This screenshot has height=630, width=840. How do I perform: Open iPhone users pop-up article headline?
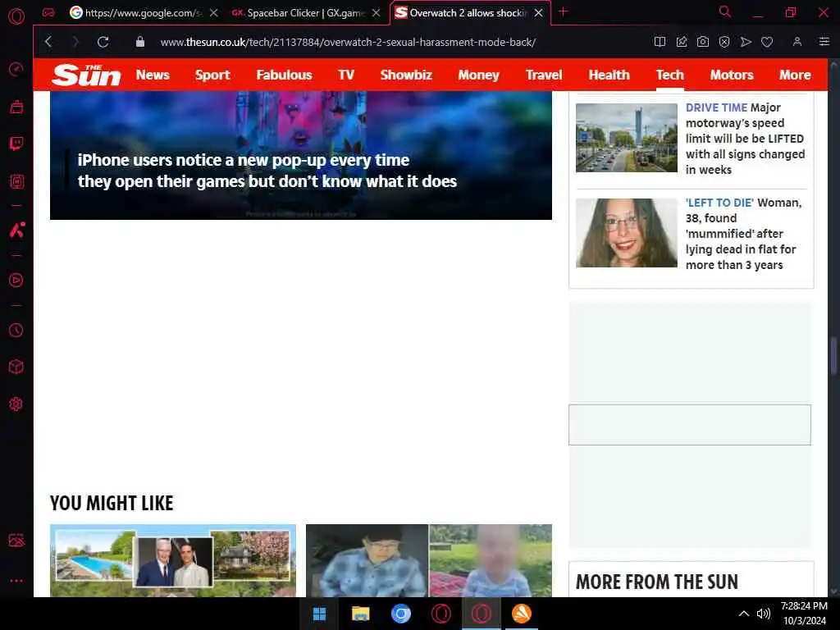267,171
